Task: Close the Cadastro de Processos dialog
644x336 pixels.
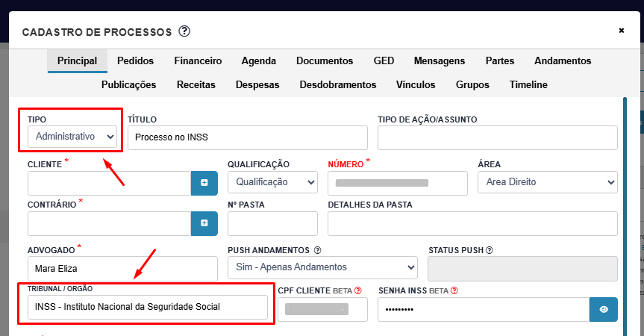Action: coord(622,31)
